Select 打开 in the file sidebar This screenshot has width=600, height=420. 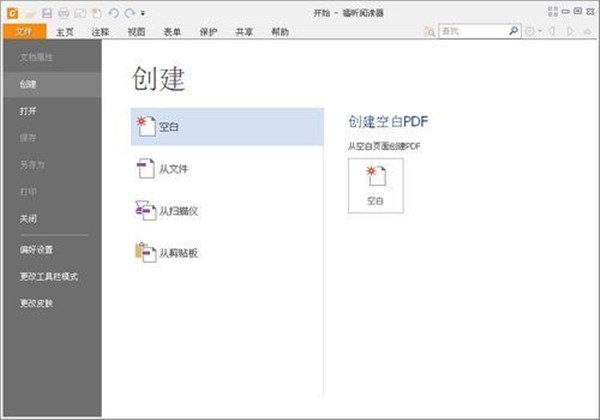click(28, 111)
